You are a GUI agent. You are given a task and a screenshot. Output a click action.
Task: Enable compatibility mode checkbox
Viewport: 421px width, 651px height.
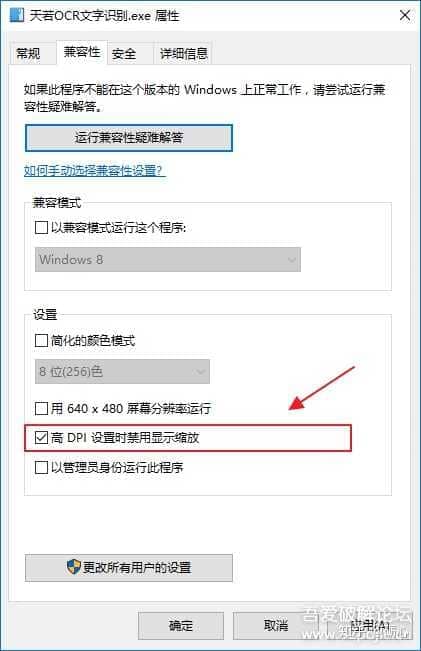pyautogui.click(x=42, y=228)
